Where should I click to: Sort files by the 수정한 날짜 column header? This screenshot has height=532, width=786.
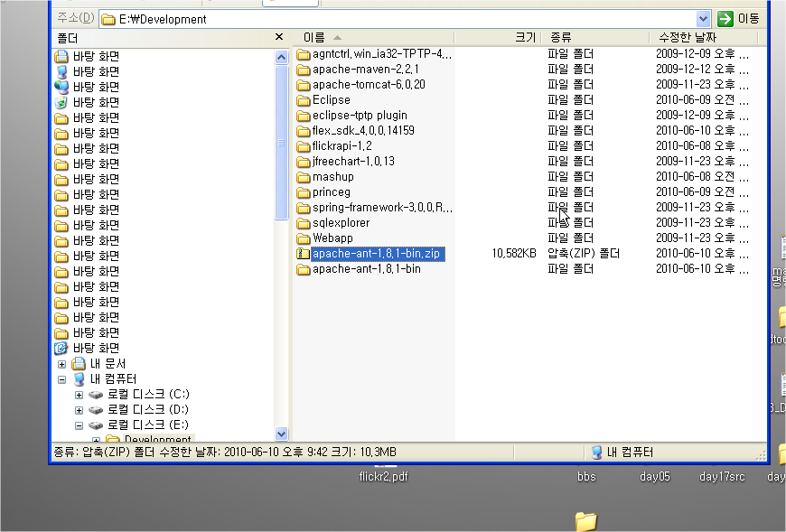pos(704,38)
